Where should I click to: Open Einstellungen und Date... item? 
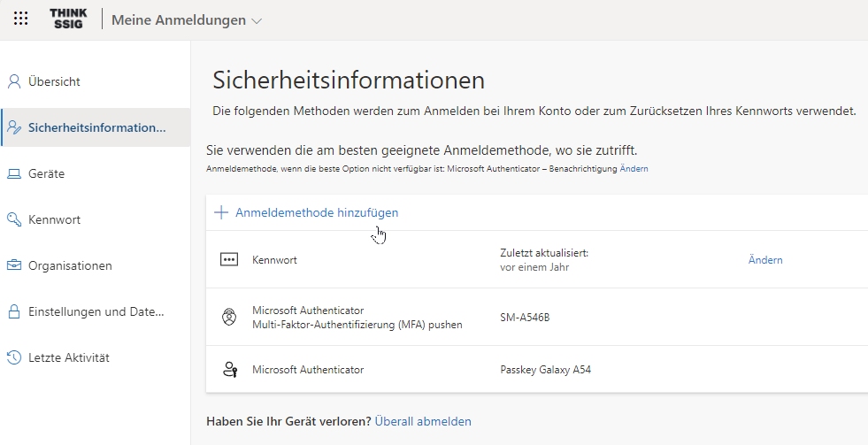(x=96, y=311)
